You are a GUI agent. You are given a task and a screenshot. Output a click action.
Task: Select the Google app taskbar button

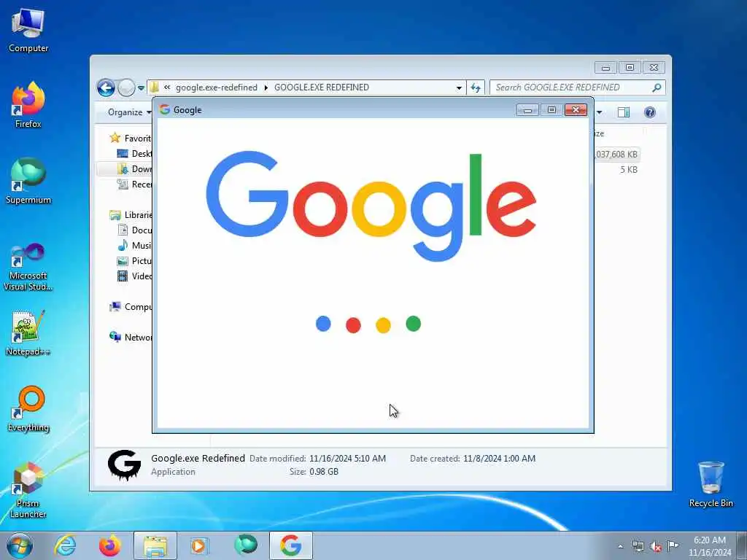point(291,545)
